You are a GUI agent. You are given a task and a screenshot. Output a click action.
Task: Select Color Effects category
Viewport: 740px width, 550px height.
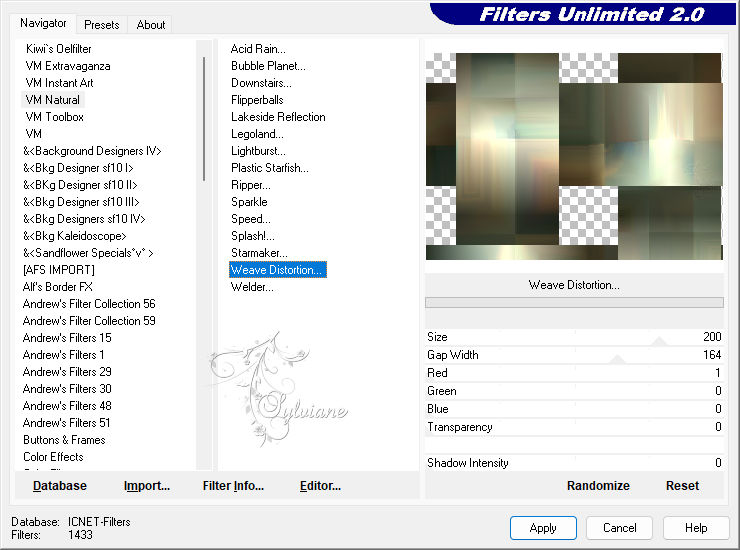(53, 457)
